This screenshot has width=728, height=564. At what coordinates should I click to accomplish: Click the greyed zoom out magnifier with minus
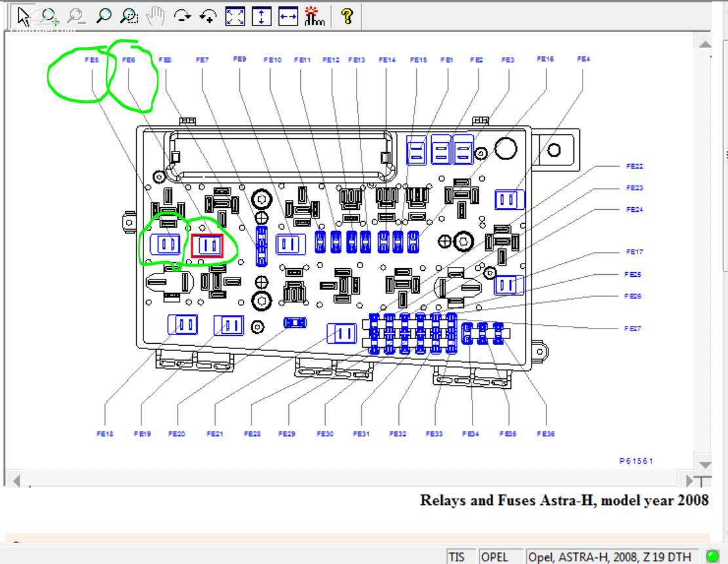tap(76, 17)
